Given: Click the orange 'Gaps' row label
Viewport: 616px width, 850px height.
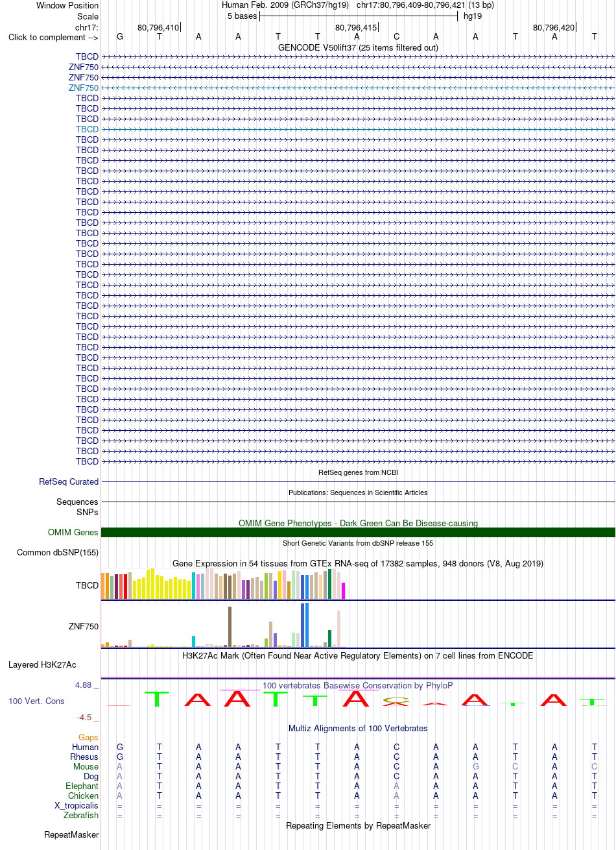Looking at the screenshot, I should coord(88,738).
